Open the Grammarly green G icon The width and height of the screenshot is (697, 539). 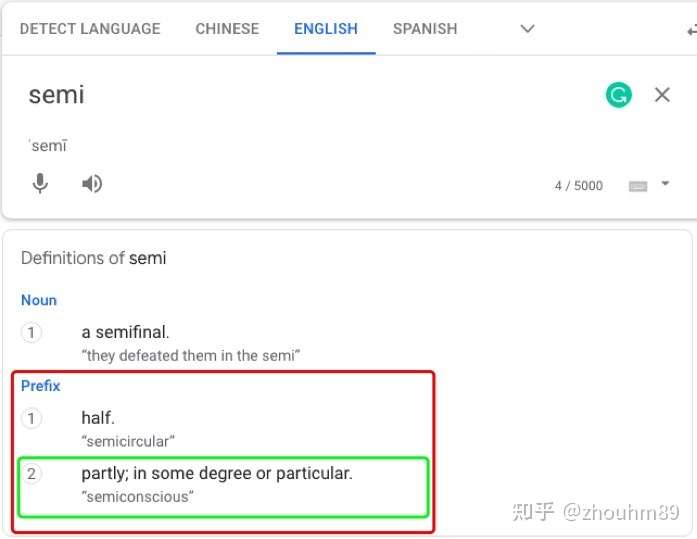(618, 95)
